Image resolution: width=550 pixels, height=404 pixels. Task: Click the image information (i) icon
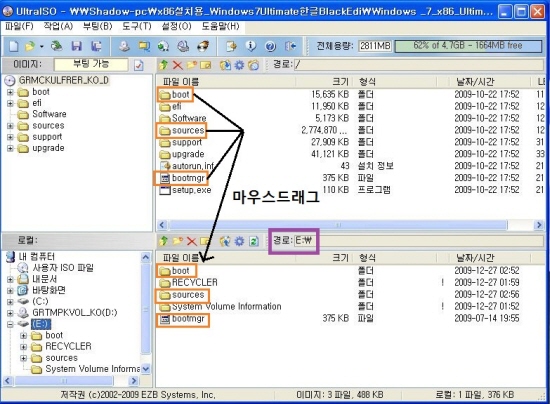pos(250,46)
